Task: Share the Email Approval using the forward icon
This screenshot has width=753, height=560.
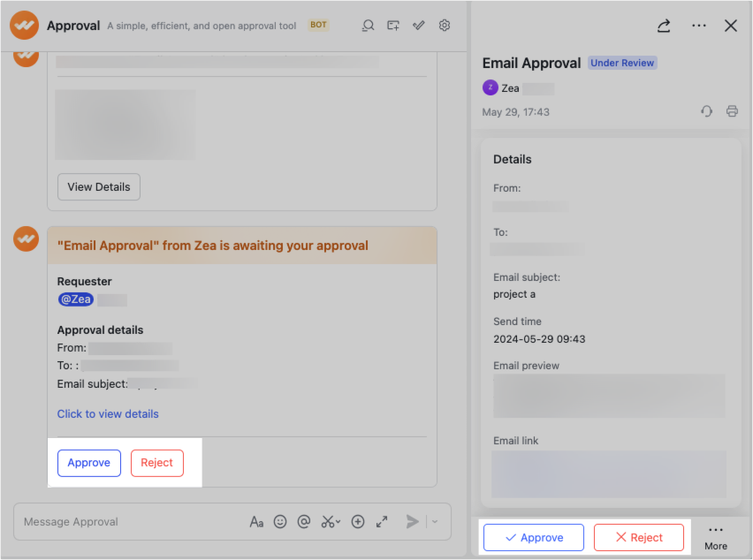Action: coord(664,26)
